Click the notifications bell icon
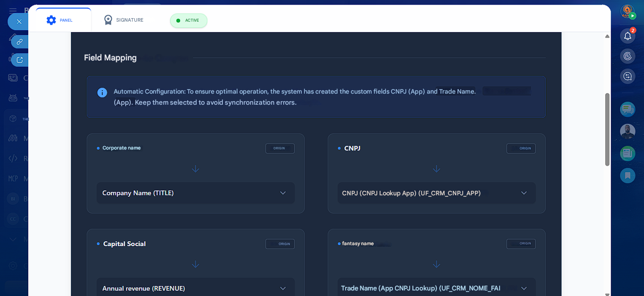This screenshot has width=644, height=296. point(627,36)
